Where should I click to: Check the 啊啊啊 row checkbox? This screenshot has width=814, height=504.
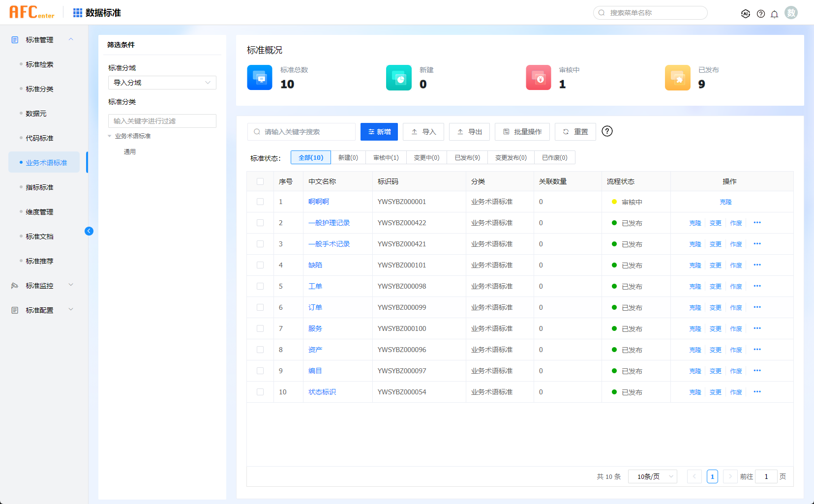point(260,202)
